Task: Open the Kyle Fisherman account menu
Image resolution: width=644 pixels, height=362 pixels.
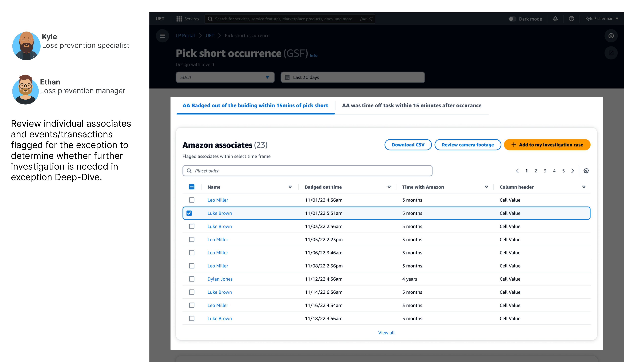Action: coord(601,19)
